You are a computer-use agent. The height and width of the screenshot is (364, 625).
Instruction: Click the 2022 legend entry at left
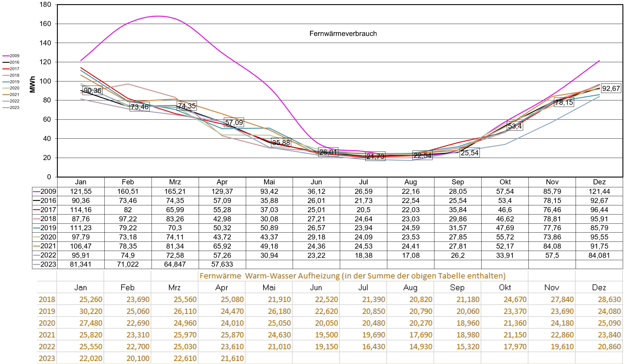[11, 101]
